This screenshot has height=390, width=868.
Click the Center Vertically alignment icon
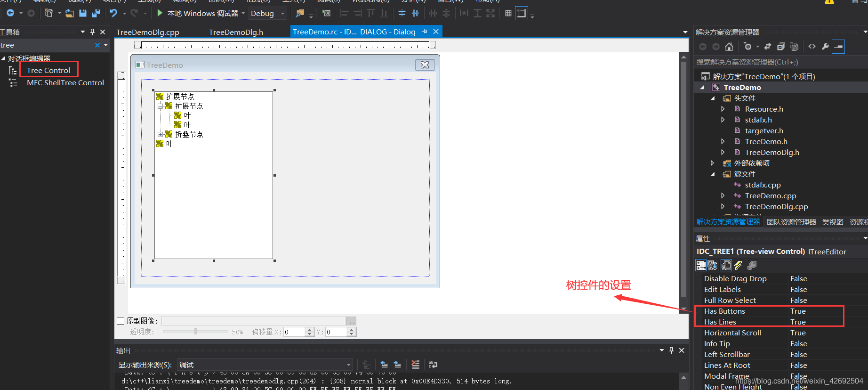(402, 13)
